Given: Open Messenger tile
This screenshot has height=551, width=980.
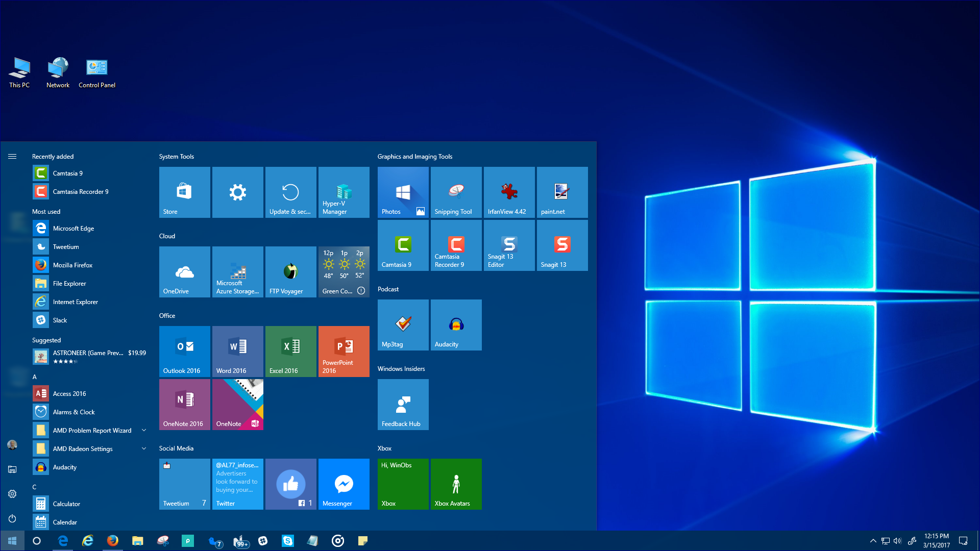Looking at the screenshot, I should 344,484.
